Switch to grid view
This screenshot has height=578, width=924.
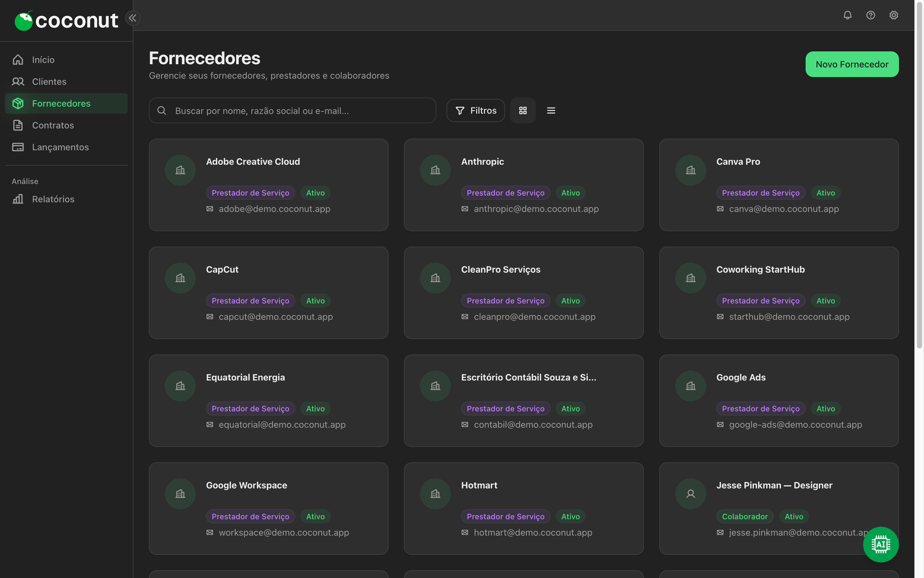click(x=523, y=110)
